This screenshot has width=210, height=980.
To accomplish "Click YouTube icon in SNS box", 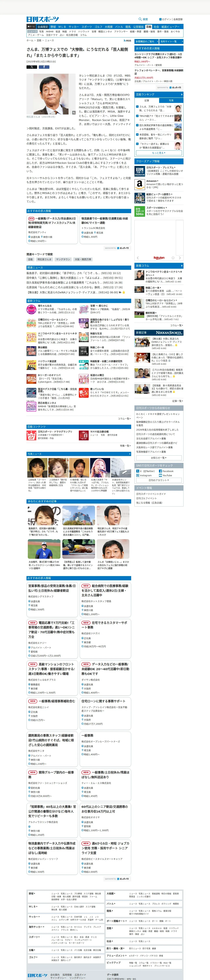I will 160,475.
